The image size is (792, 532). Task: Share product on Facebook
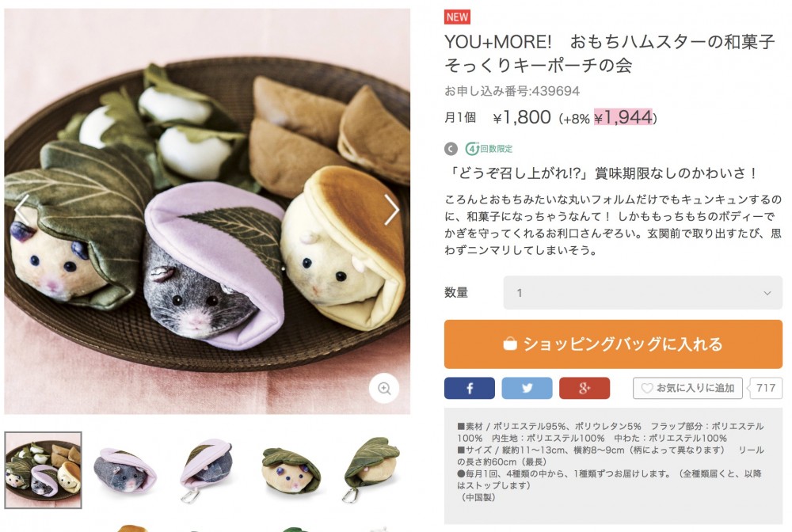[469, 388]
